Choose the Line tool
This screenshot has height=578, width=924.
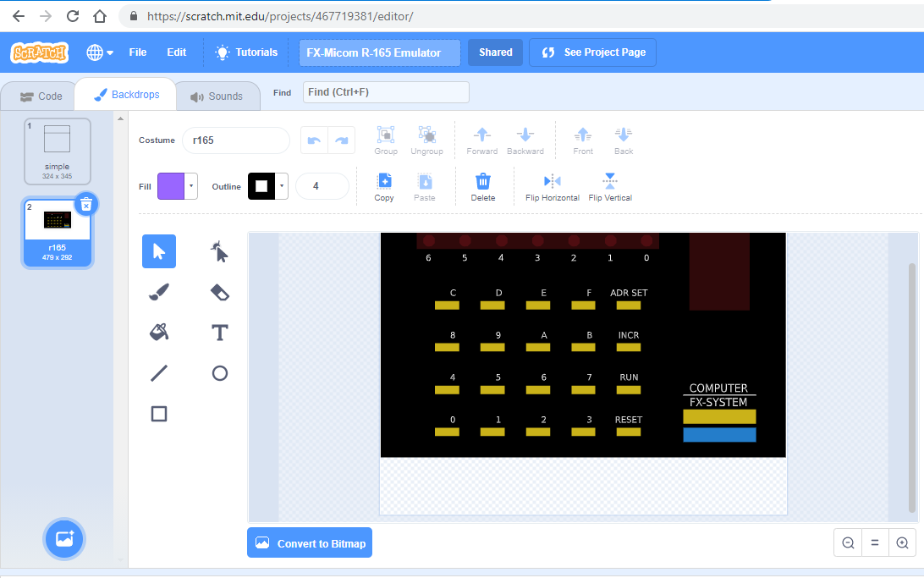pyautogui.click(x=158, y=373)
